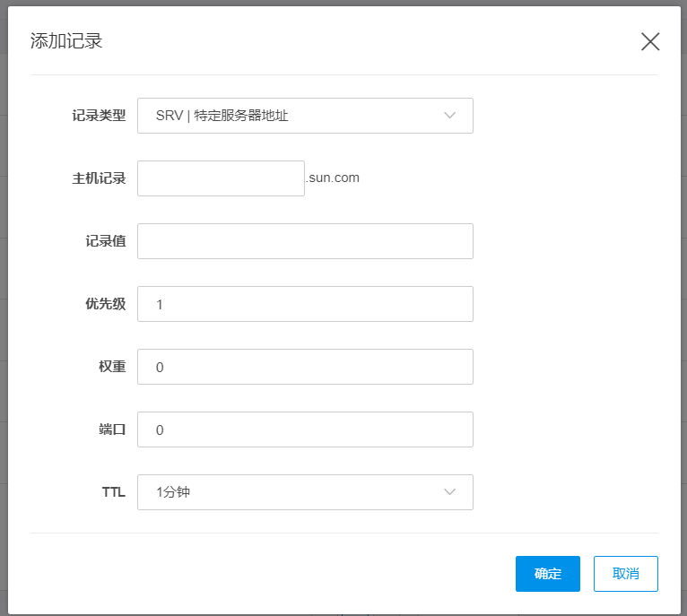This screenshot has height=616, width=687.
Task: Click the 端口 label
Action: click(x=111, y=429)
